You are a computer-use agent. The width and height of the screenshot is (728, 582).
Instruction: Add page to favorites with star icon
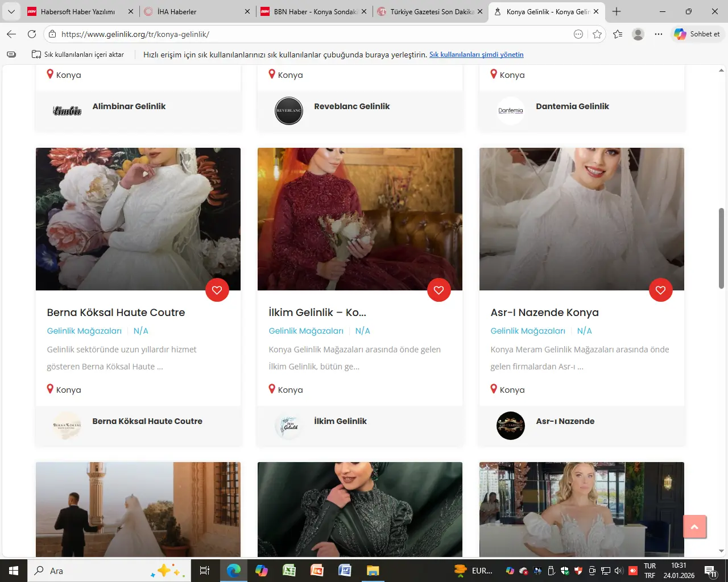click(x=597, y=34)
